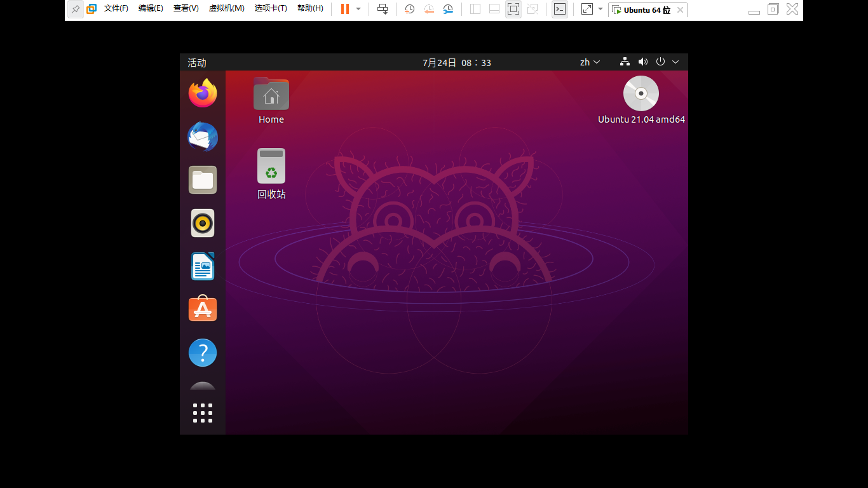Open Ubuntu Software from the dock
This screenshot has height=488, width=868.
pyautogui.click(x=203, y=309)
